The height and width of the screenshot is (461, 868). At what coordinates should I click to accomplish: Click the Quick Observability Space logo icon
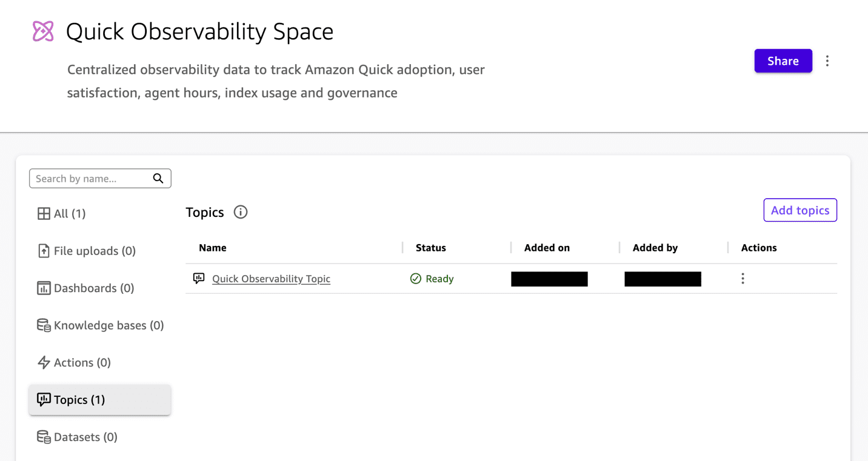click(x=43, y=32)
